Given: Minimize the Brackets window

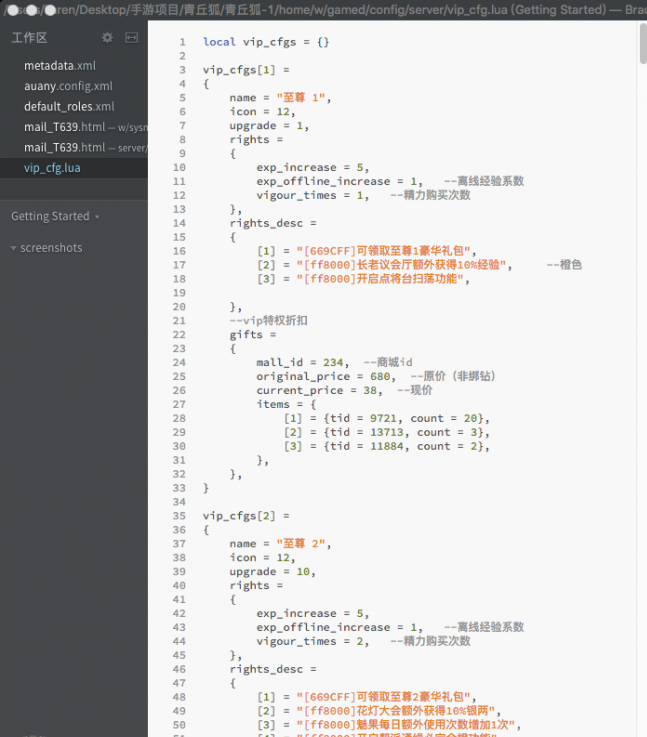Looking at the screenshot, I should [32, 10].
